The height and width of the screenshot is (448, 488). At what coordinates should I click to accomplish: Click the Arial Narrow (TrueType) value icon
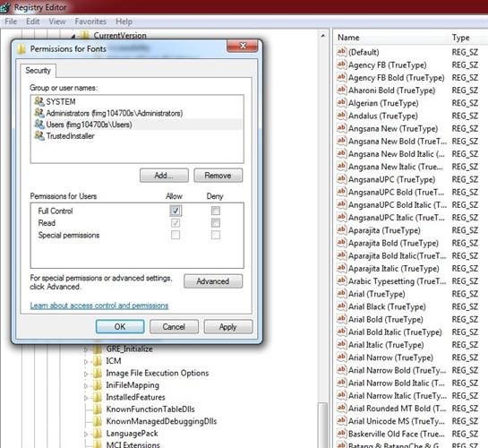click(341, 358)
